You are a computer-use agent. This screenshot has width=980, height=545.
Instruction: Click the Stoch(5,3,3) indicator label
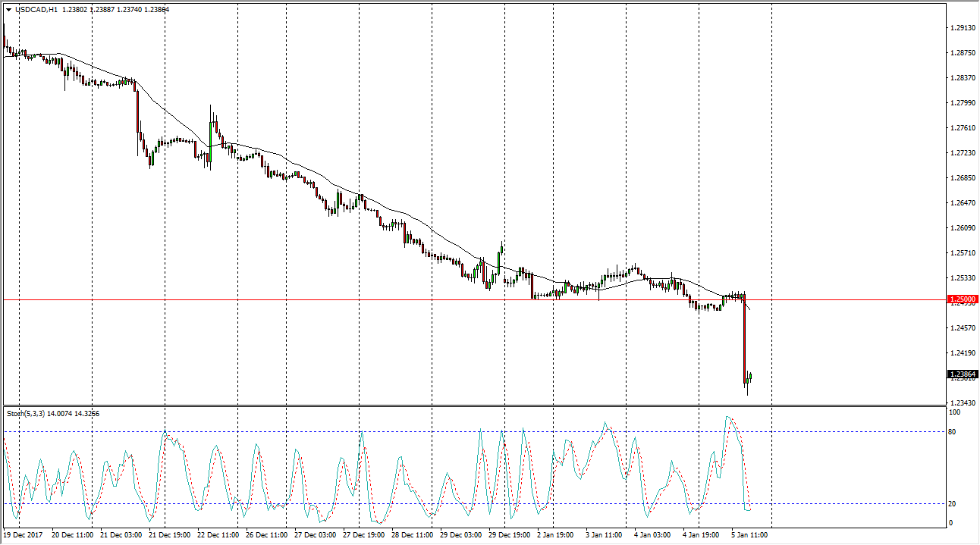pos(26,413)
